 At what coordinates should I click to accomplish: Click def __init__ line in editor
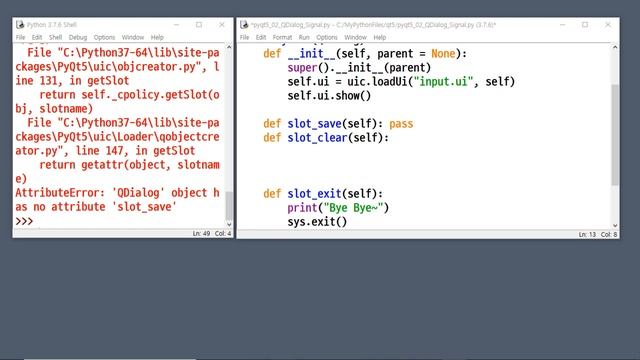tap(365, 54)
